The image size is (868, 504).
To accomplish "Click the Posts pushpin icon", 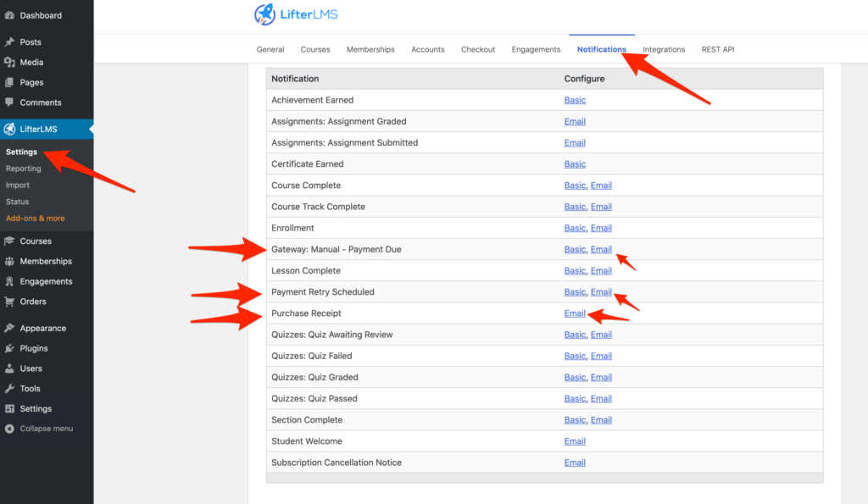I will click(9, 42).
